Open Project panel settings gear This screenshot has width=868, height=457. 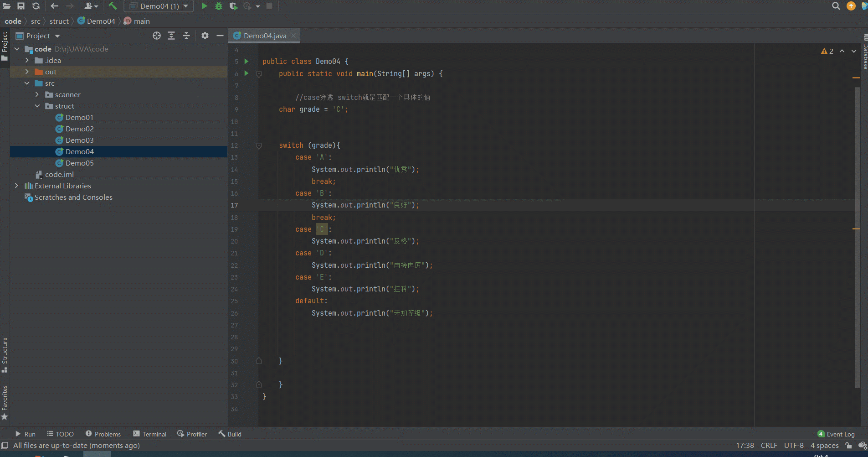click(205, 36)
